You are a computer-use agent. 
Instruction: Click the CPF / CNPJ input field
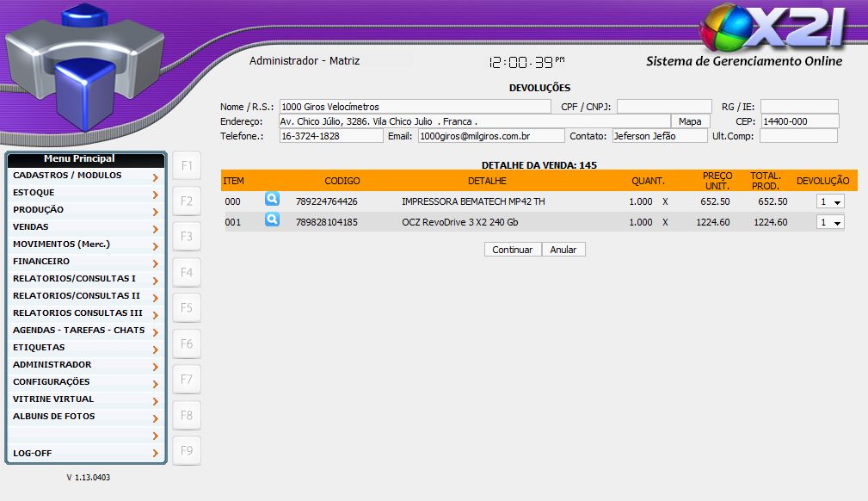click(x=663, y=107)
